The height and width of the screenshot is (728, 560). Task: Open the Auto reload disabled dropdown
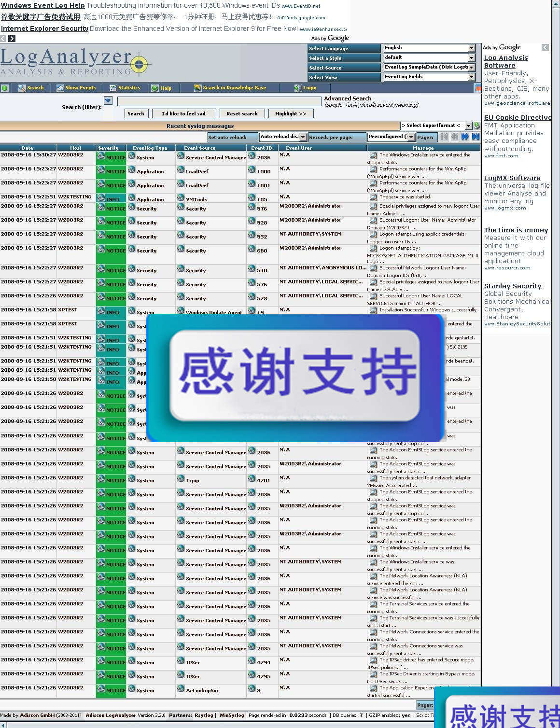[x=282, y=137]
